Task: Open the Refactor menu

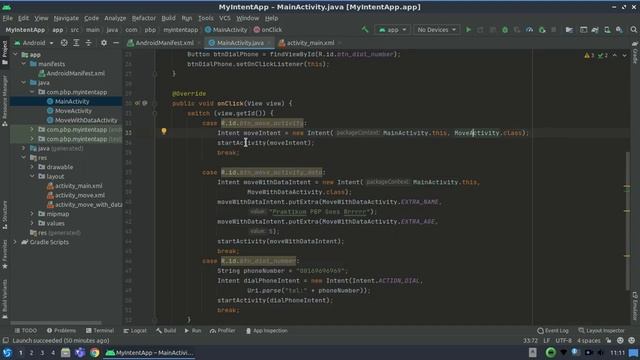Action: tap(144, 18)
